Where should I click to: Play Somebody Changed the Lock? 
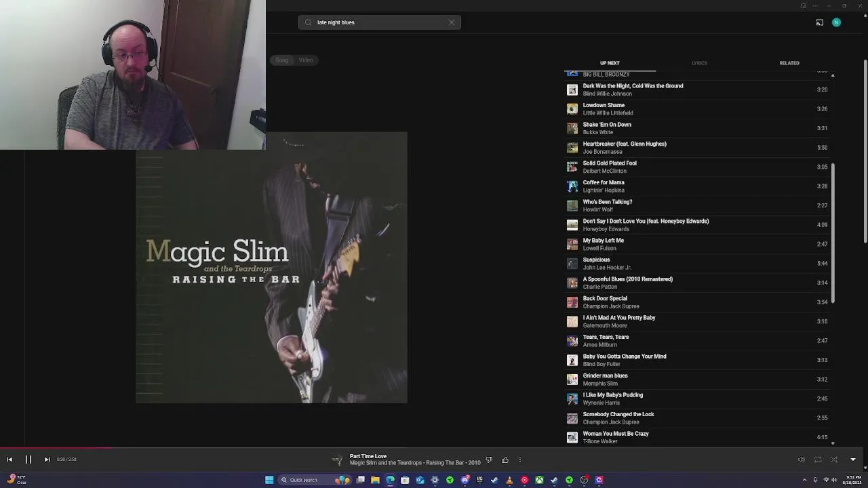tap(697, 418)
